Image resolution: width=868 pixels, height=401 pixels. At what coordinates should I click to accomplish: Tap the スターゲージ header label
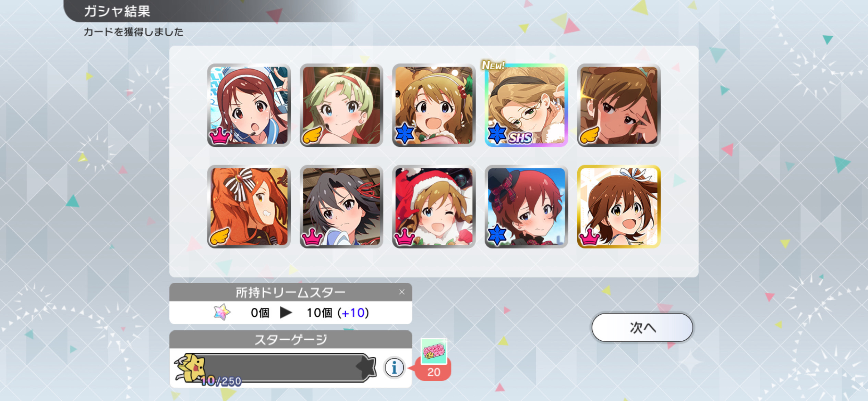[291, 340]
